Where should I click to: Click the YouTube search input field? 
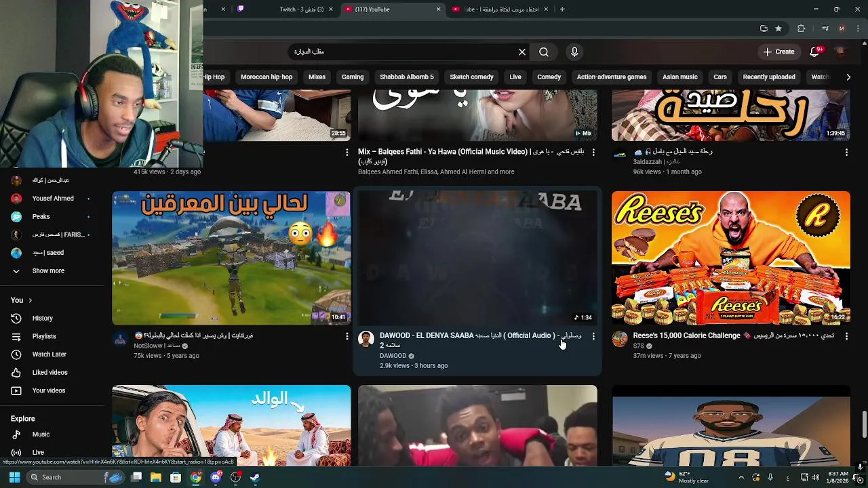pyautogui.click(x=403, y=52)
